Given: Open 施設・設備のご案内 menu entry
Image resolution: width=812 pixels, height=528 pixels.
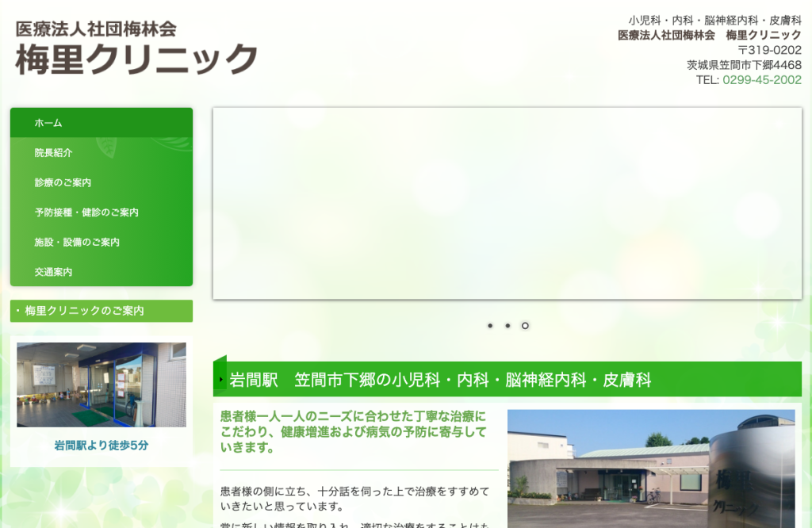Looking at the screenshot, I should (x=101, y=242).
